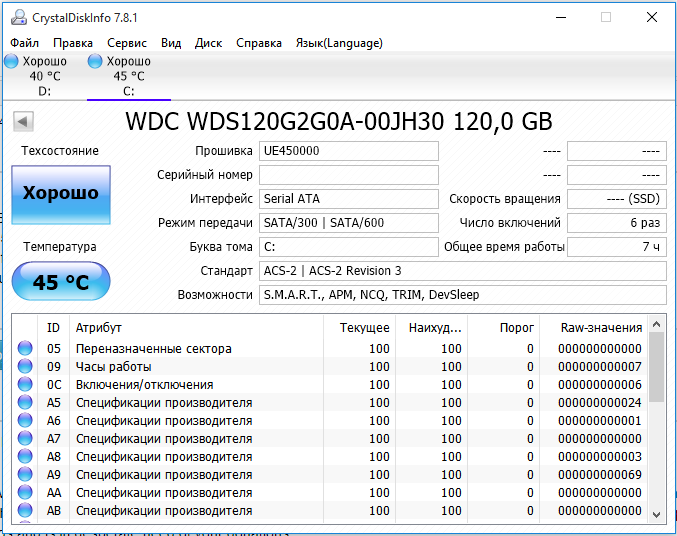Click the Прошивка field showing UE450000
The image size is (677, 536).
[x=349, y=151]
